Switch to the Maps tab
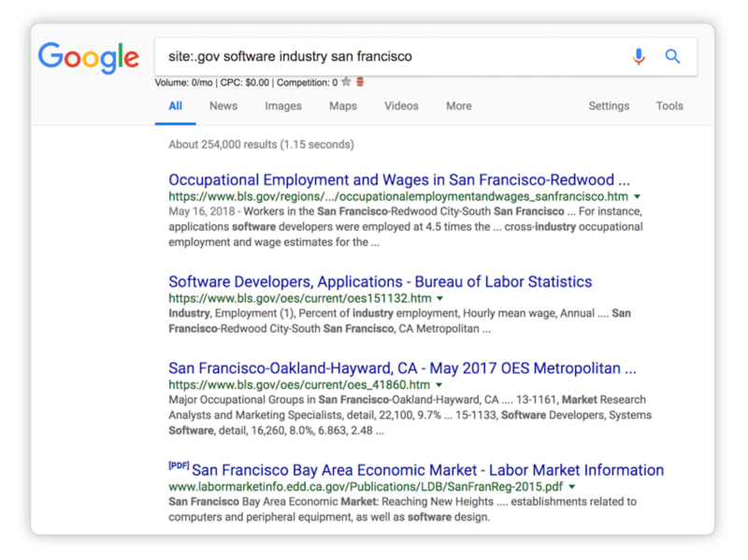The width and height of the screenshot is (748, 560). (342, 106)
